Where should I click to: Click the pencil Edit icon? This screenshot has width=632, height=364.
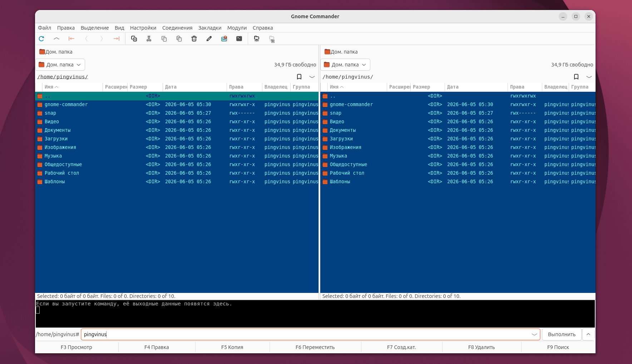pos(209,39)
